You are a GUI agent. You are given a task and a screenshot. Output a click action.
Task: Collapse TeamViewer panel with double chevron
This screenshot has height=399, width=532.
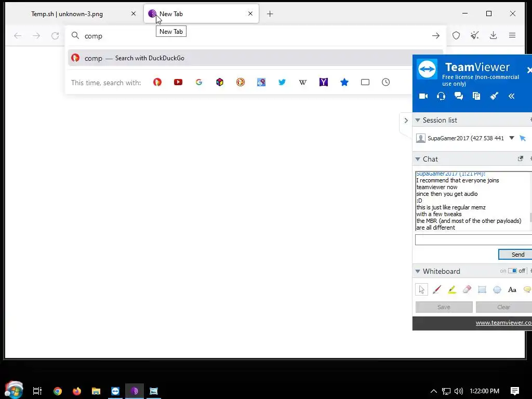tap(511, 96)
